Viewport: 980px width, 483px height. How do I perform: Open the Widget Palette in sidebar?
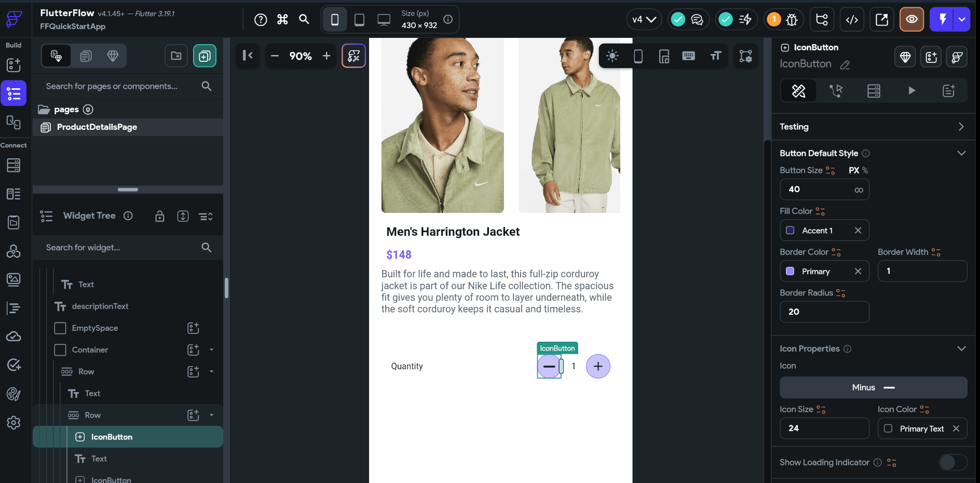(13, 65)
